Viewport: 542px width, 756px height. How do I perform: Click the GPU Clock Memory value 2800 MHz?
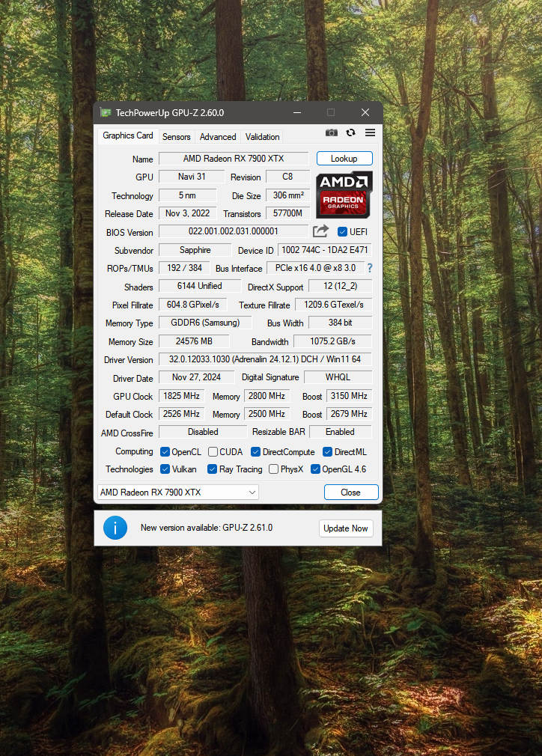(x=267, y=396)
